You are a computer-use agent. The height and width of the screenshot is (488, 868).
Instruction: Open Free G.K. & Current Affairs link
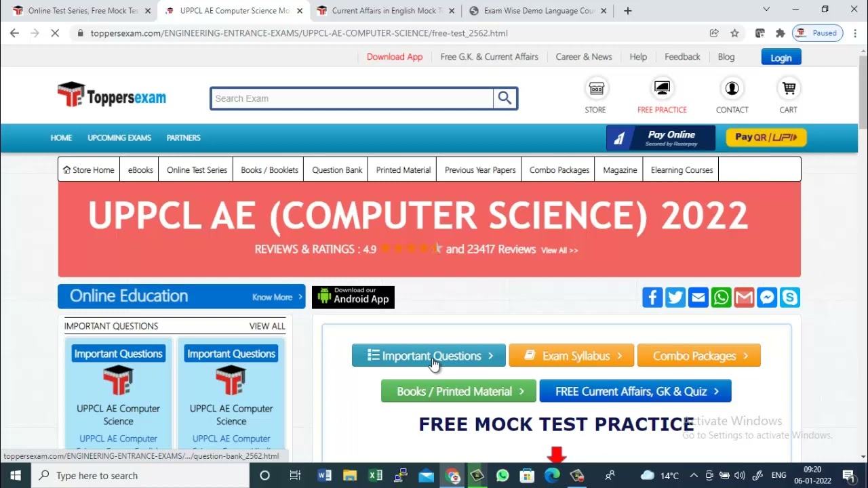489,57
